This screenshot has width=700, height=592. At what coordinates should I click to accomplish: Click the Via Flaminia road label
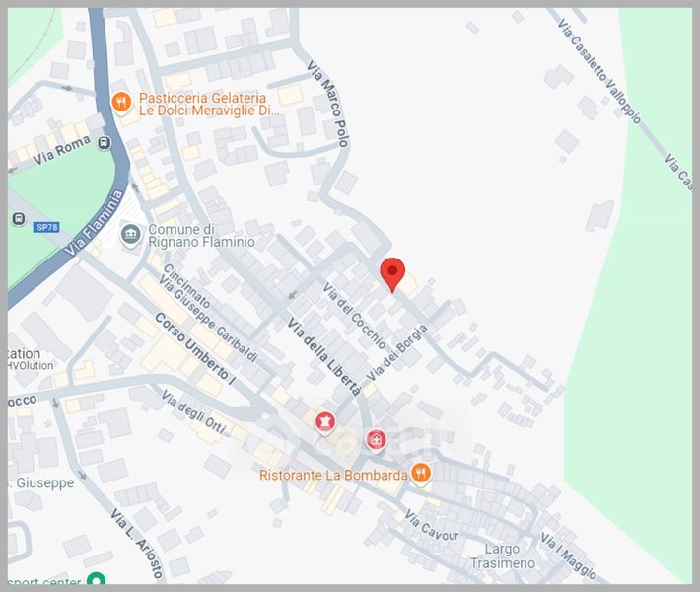97,225
